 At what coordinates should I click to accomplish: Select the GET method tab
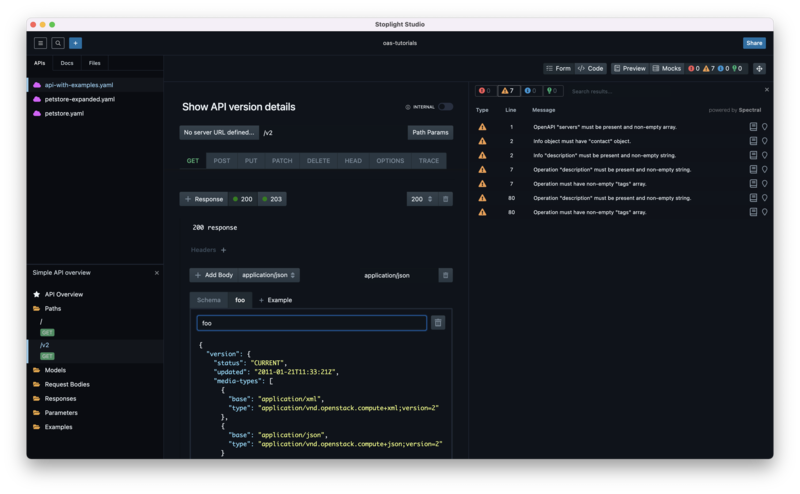click(193, 161)
